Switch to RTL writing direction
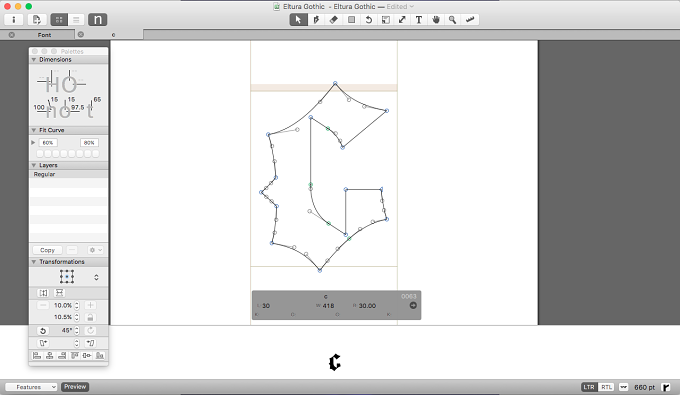This screenshot has height=395, width=680. click(x=606, y=387)
